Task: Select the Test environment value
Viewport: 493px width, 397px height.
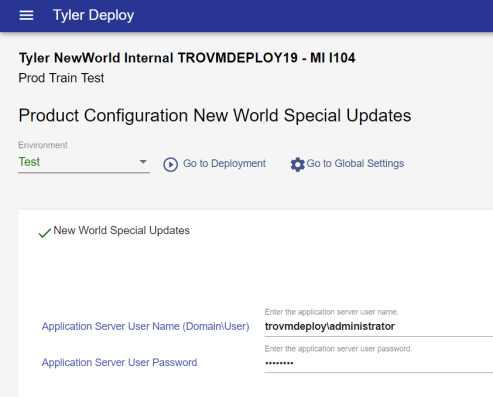Action: (29, 162)
